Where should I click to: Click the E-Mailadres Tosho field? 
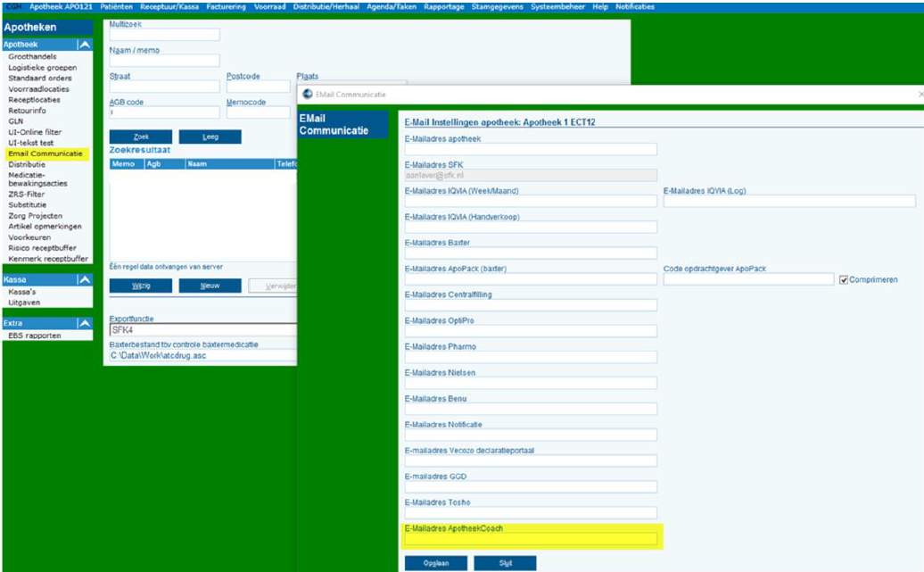click(x=531, y=513)
